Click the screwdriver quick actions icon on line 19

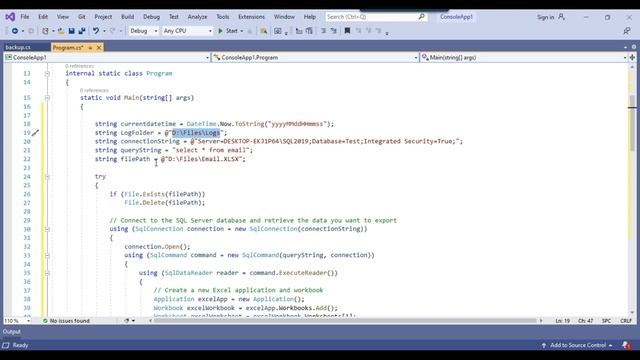tap(36, 133)
